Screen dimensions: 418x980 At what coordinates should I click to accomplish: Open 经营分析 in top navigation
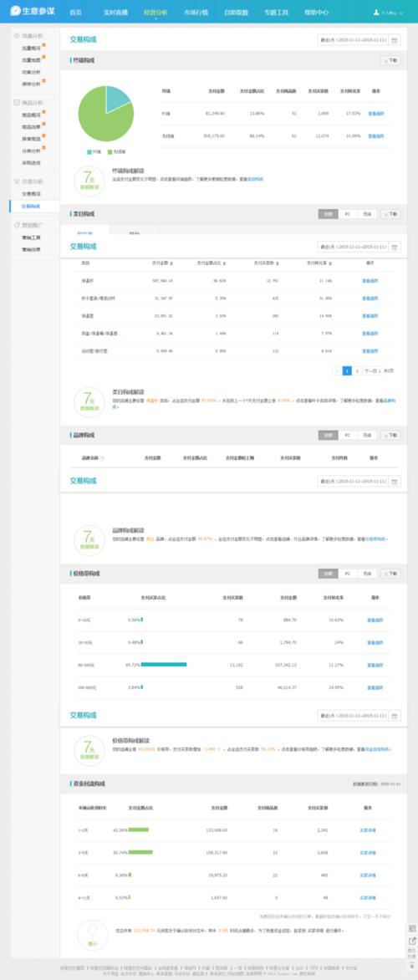155,12
